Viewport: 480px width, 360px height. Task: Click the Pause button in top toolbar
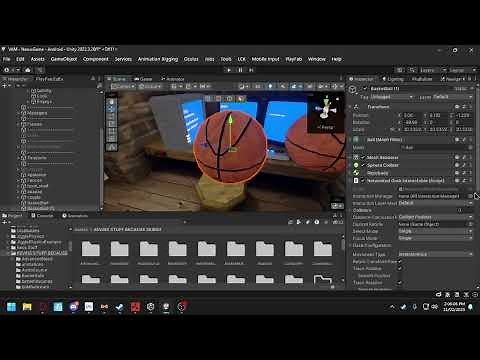click(x=240, y=70)
